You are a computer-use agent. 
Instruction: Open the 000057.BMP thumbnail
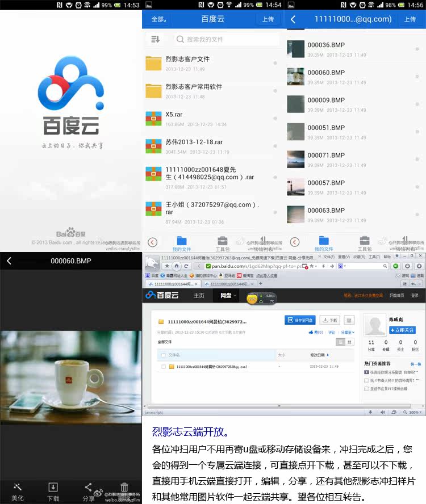[296, 187]
